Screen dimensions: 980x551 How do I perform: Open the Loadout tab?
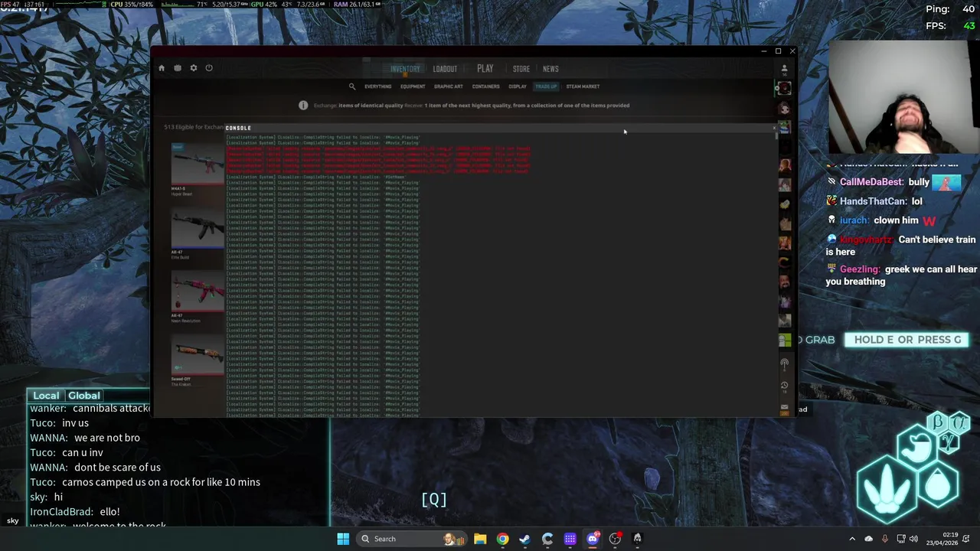(445, 69)
